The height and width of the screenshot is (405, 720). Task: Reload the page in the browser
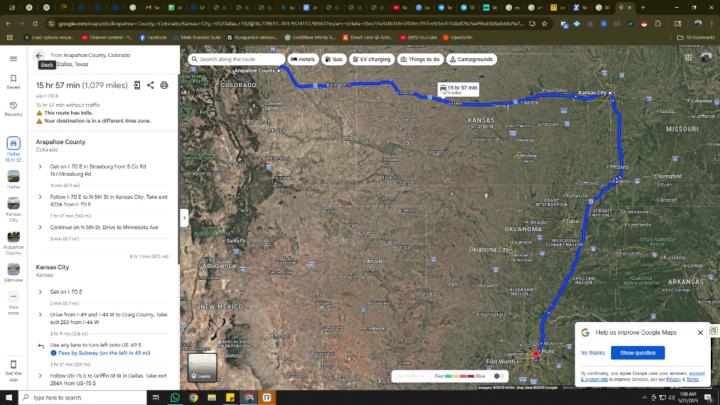[35, 23]
